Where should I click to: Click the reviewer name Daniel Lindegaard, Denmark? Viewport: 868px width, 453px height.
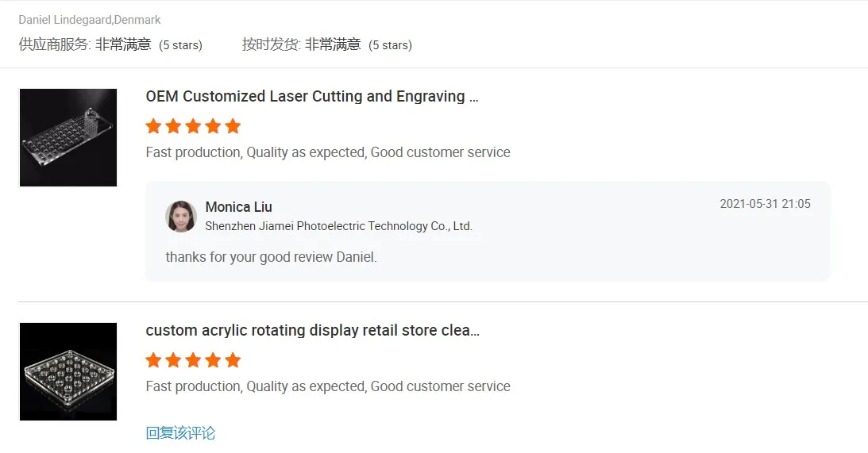[90, 20]
